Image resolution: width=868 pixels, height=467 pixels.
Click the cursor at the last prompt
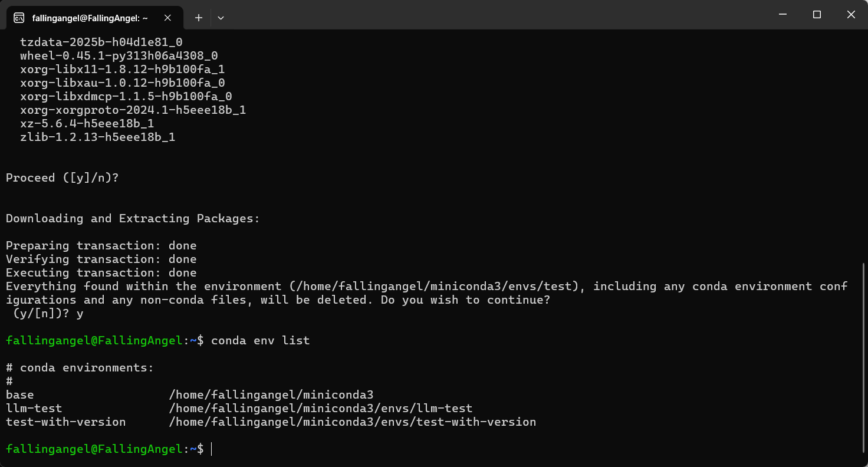(x=211, y=449)
